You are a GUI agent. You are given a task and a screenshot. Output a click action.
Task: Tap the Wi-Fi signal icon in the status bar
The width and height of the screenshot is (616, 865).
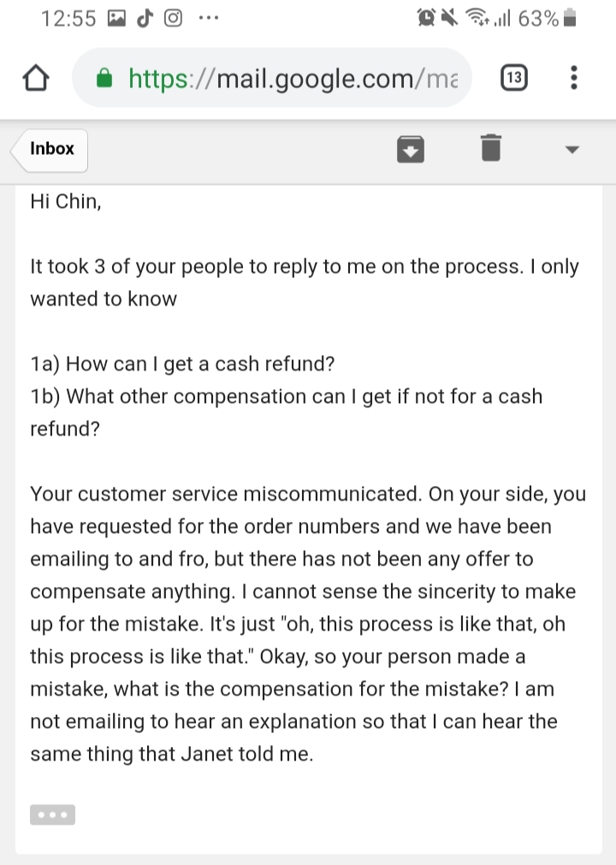point(477,18)
